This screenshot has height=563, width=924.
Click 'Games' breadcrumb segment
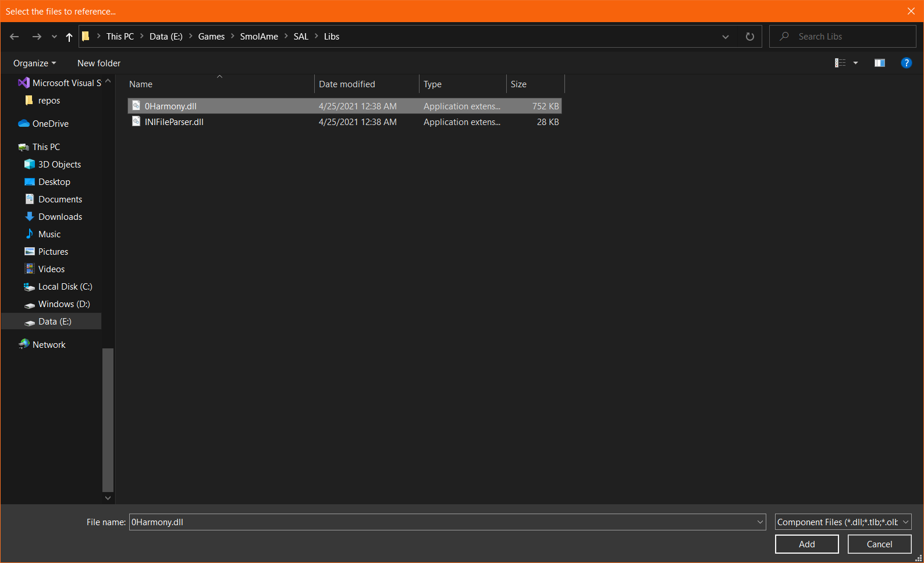pos(211,36)
